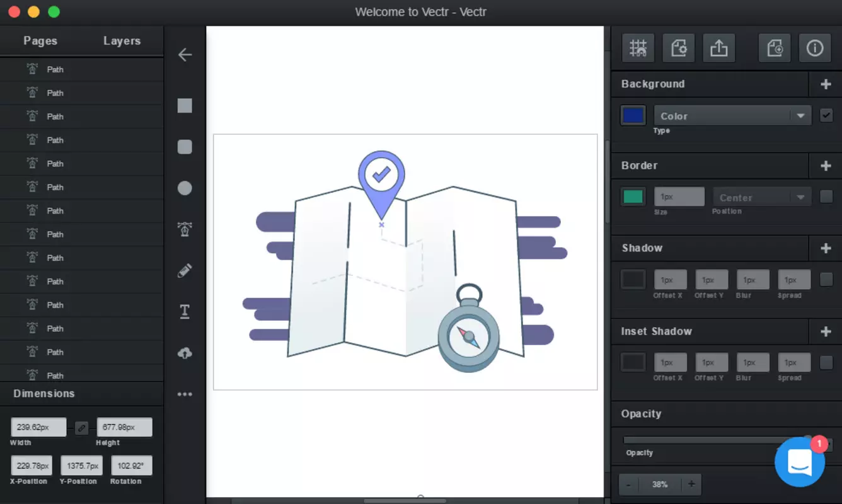Select the Rectangle shape tool
The width and height of the screenshot is (842, 504).
(185, 105)
